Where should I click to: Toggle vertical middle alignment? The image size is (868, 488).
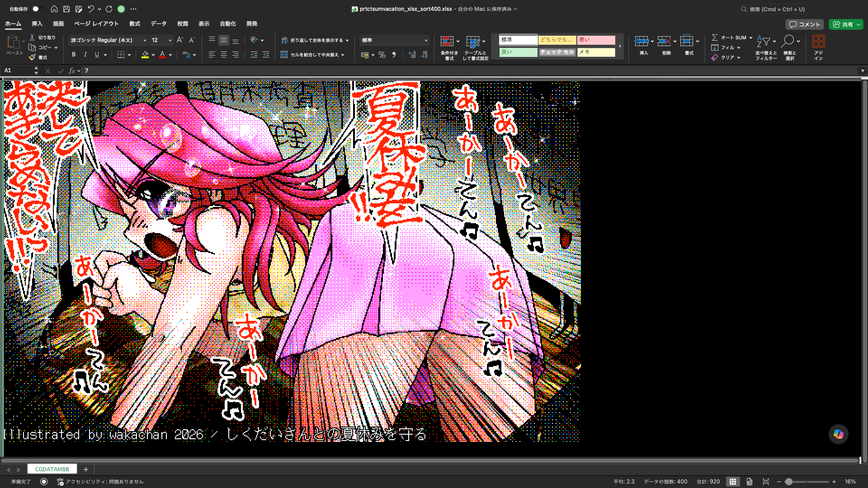pyautogui.click(x=224, y=40)
